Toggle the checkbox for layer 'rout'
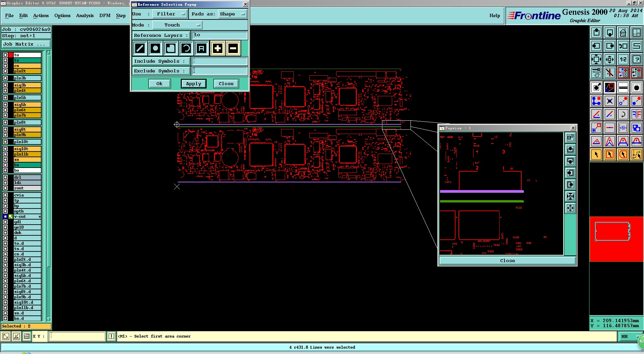The height and width of the screenshot is (354, 644). (5, 188)
